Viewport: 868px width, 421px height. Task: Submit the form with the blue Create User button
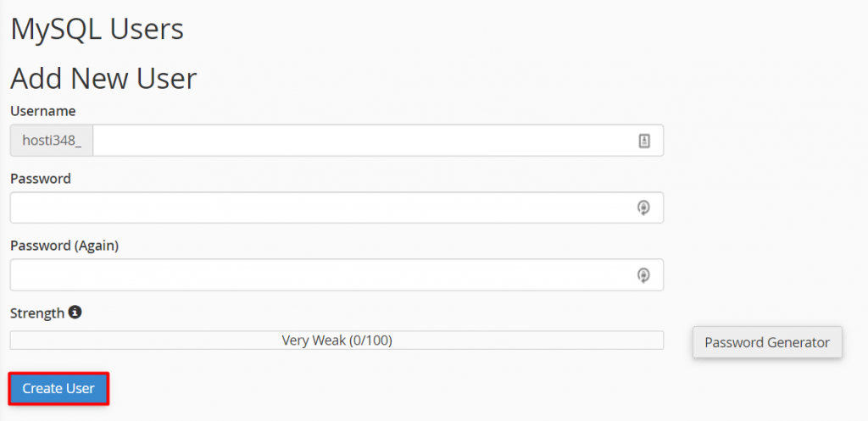pyautogui.click(x=58, y=389)
